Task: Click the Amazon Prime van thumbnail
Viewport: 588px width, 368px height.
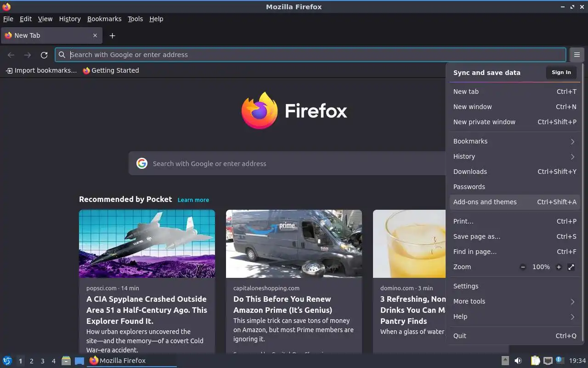Action: click(294, 244)
